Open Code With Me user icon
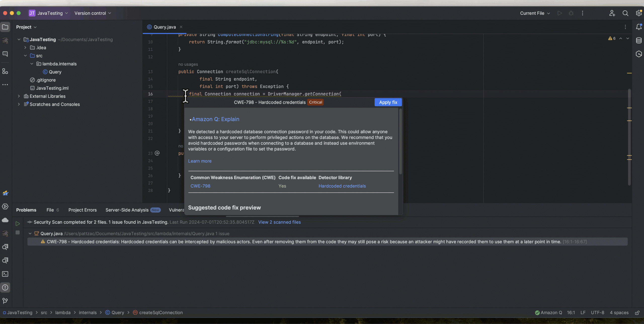Screen dimensions: 644x324 (x=612, y=13)
